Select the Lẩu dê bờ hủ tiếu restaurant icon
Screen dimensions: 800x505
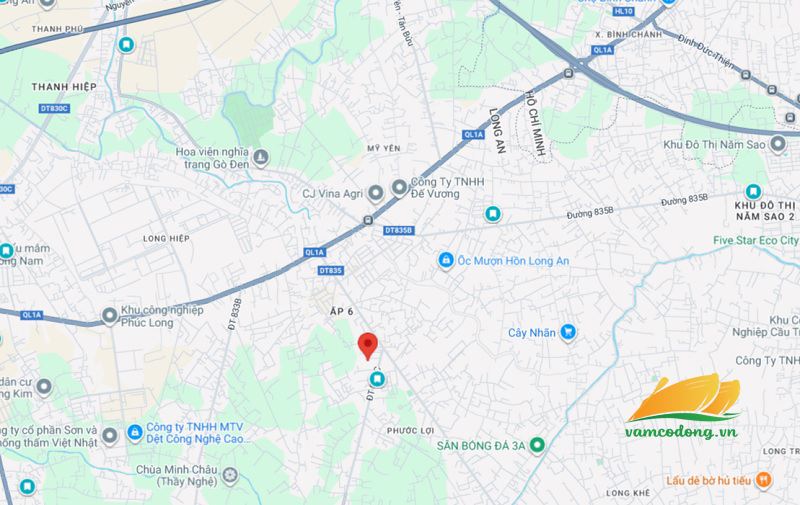click(763, 479)
